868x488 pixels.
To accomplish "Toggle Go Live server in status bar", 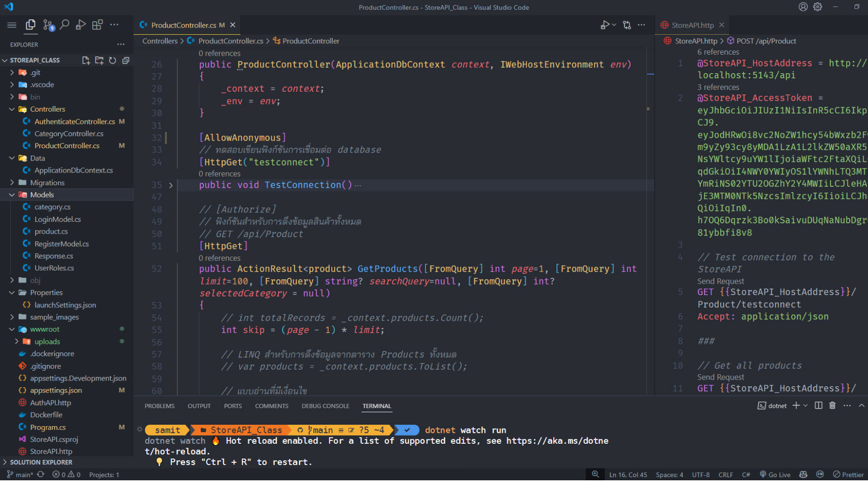I will click(775, 474).
